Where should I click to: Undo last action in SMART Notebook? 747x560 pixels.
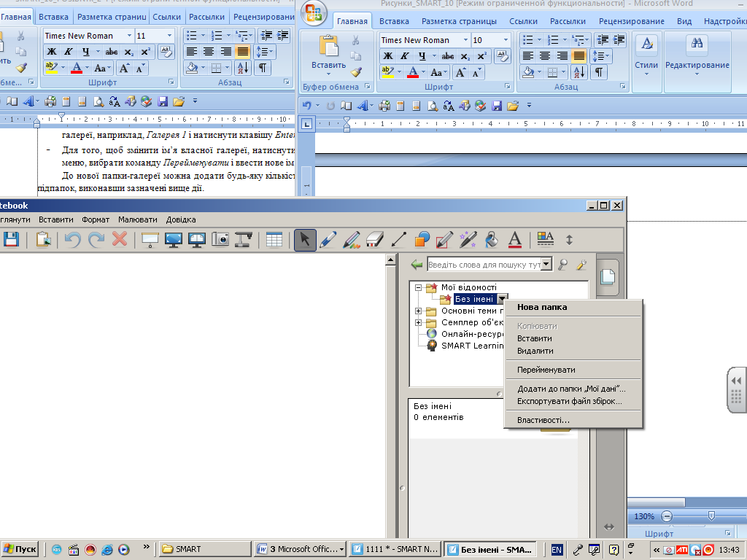coord(72,239)
